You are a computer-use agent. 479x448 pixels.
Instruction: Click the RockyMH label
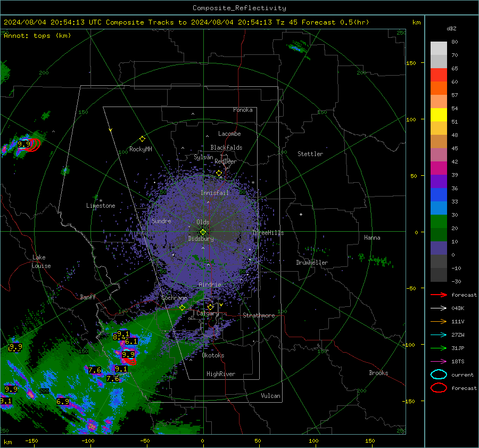[141, 149]
